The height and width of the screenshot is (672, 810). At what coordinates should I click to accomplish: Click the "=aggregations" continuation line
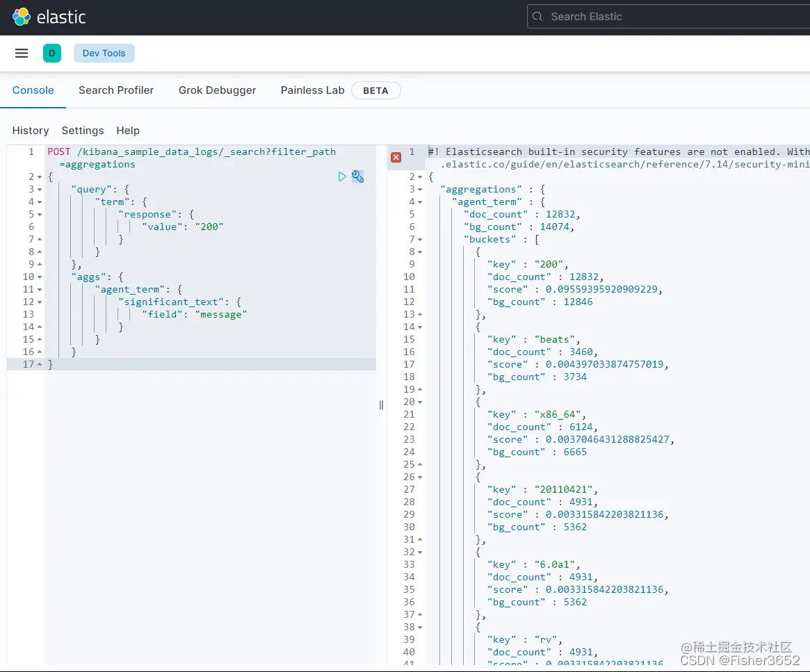click(x=97, y=164)
